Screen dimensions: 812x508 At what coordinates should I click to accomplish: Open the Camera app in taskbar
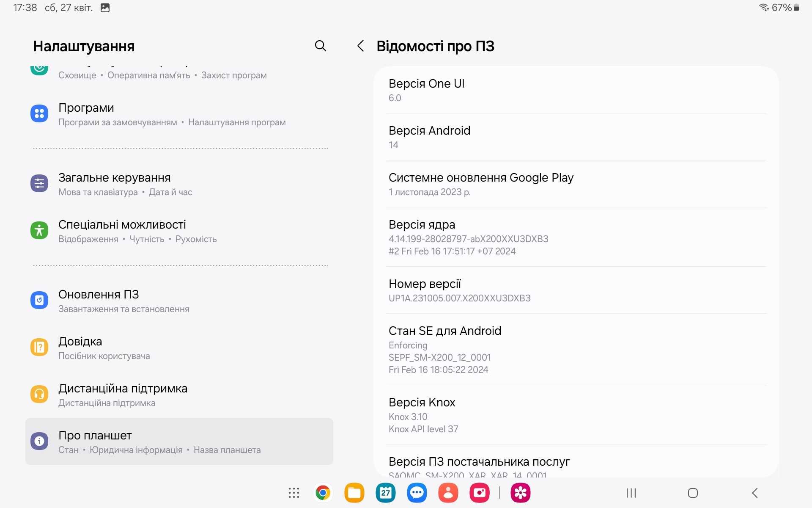pyautogui.click(x=480, y=493)
